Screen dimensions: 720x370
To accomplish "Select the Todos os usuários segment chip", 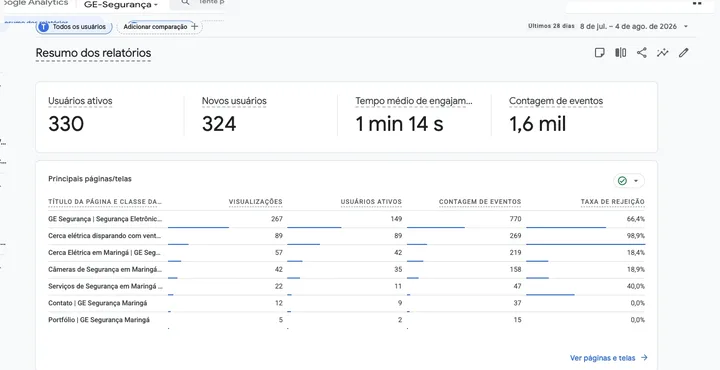I will click(x=74, y=27).
